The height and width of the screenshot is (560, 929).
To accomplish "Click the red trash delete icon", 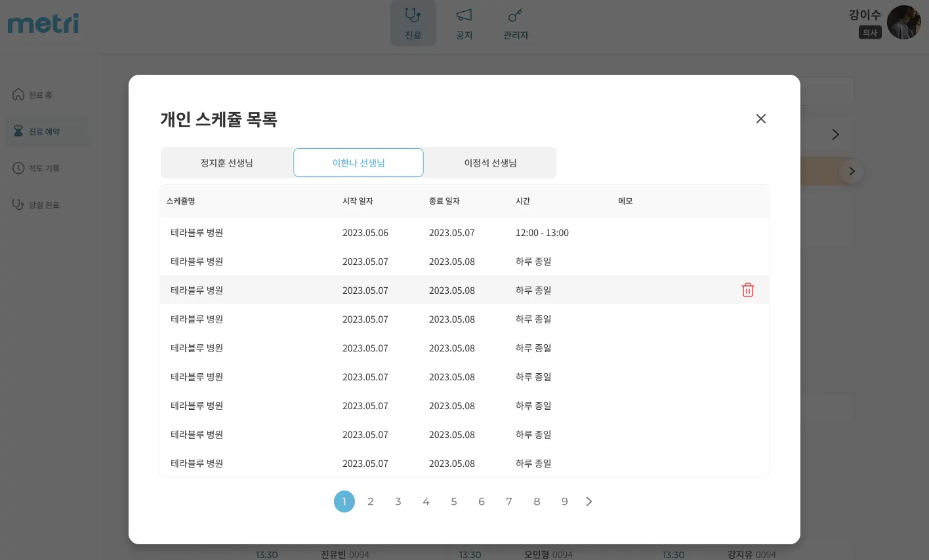I will 747,290.
